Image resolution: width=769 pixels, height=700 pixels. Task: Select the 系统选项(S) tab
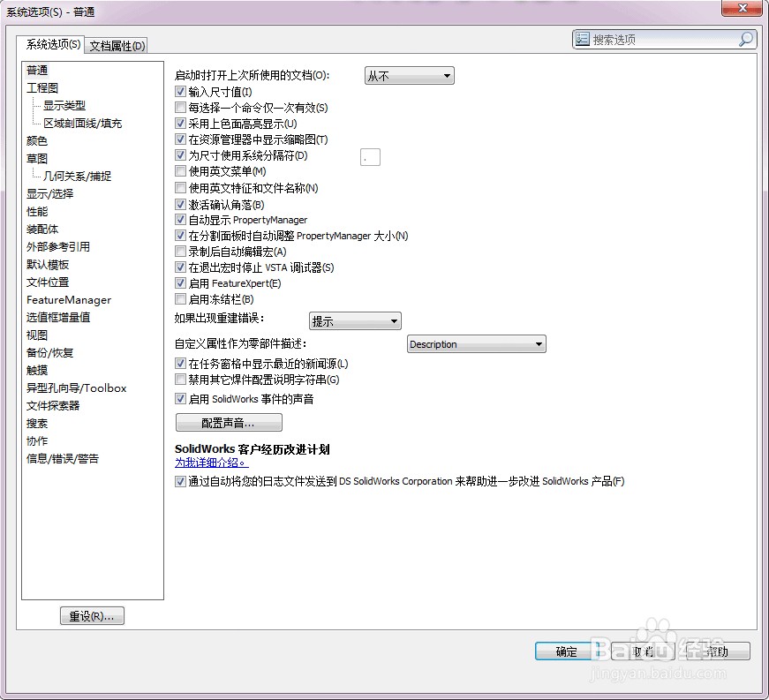(52, 45)
